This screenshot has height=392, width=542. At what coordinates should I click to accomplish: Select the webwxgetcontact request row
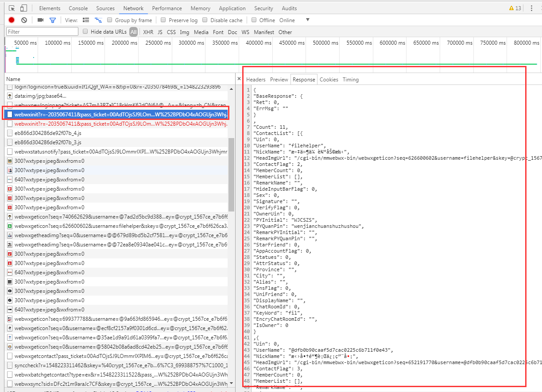click(x=117, y=356)
